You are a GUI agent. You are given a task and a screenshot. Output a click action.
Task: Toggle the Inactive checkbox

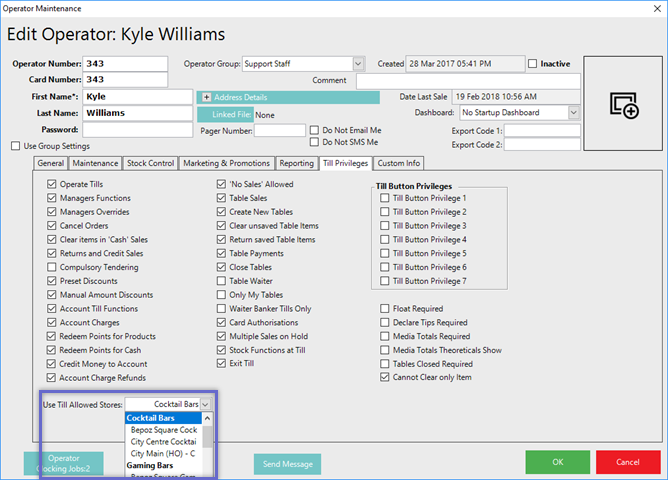pyautogui.click(x=533, y=64)
